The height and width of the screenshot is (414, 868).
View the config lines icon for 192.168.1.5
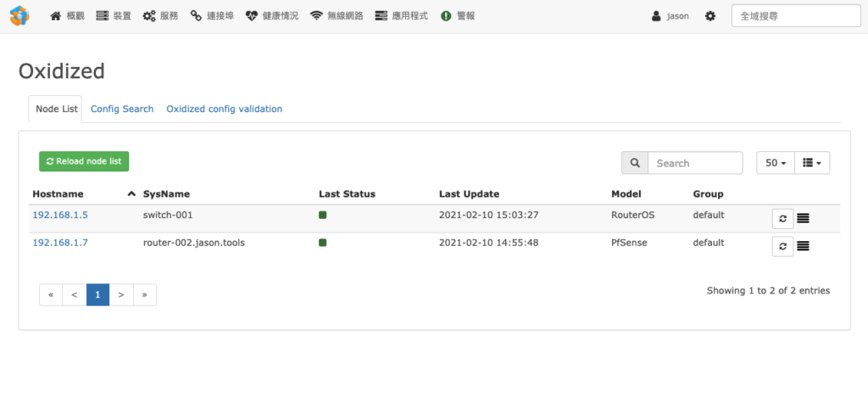804,219
